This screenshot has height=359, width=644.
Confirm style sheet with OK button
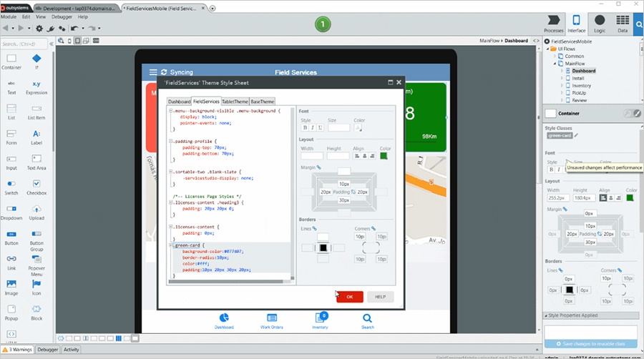(349, 297)
